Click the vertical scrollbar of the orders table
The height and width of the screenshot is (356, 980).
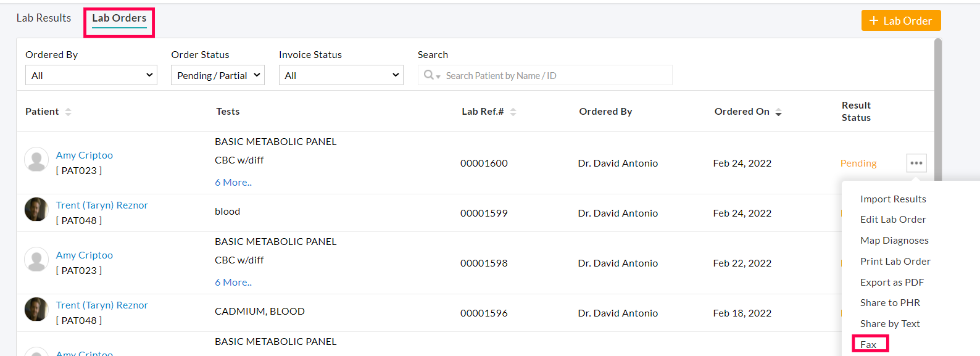pos(938,105)
